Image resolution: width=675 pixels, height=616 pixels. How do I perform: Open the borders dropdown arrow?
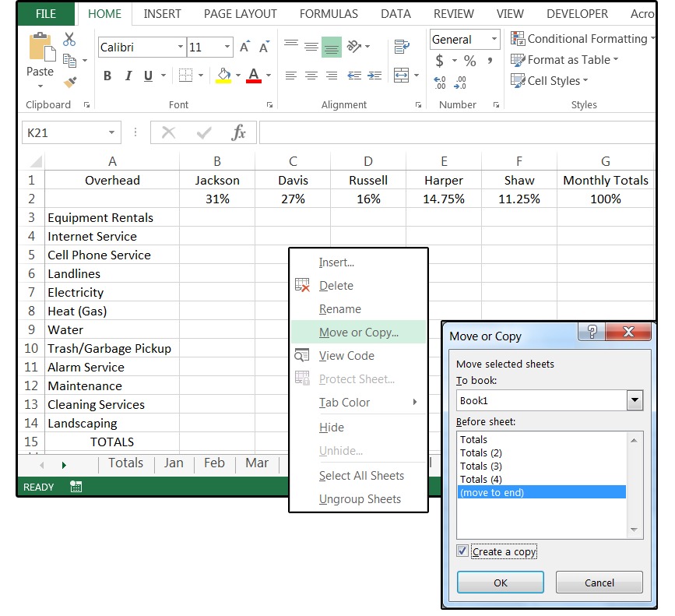(x=201, y=76)
